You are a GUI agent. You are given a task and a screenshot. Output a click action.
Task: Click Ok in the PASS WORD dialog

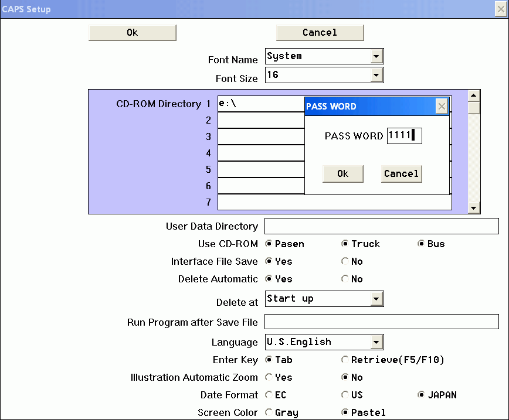(343, 174)
